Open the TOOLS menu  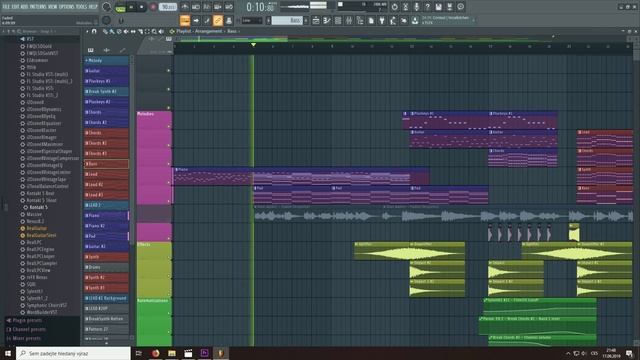tap(82, 7)
